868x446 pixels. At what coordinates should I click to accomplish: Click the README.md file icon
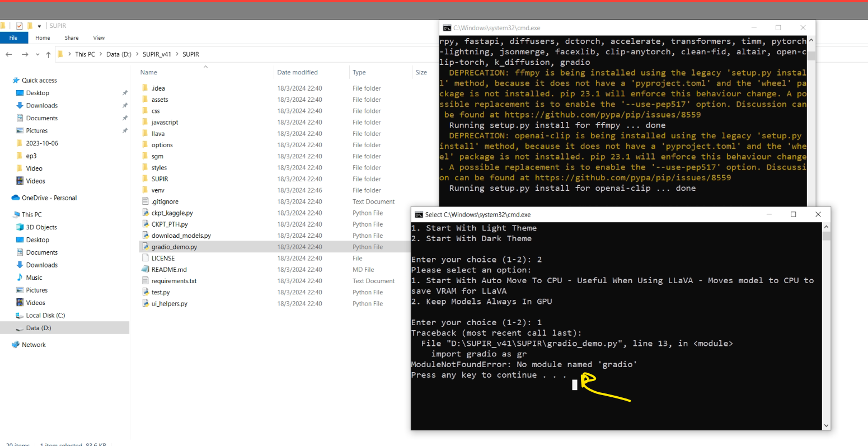pos(146,270)
